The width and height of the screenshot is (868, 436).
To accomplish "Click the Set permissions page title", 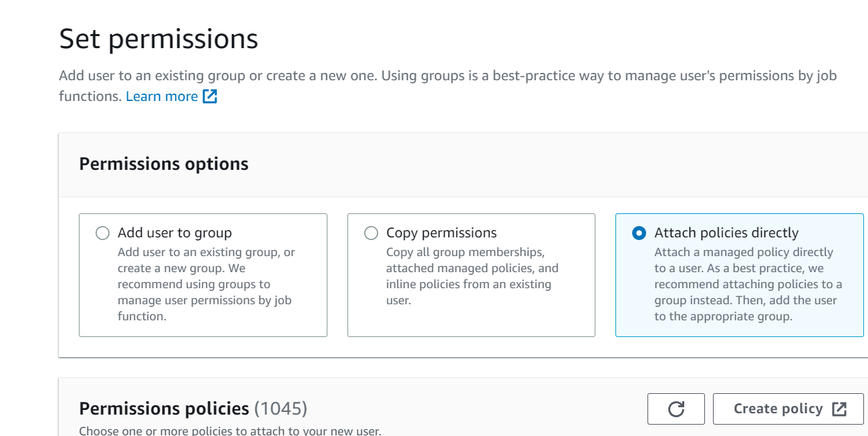I will point(158,39).
